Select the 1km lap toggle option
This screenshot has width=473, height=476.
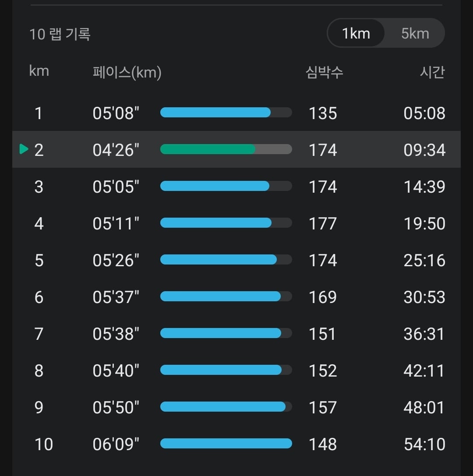pos(356,33)
